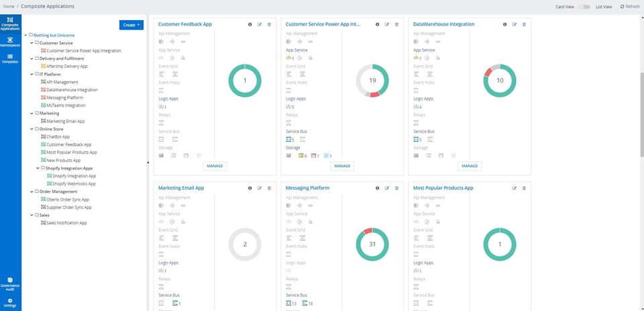Delete the Customer Feedback App card
The width and height of the screenshot is (644, 311).
(x=270, y=25)
